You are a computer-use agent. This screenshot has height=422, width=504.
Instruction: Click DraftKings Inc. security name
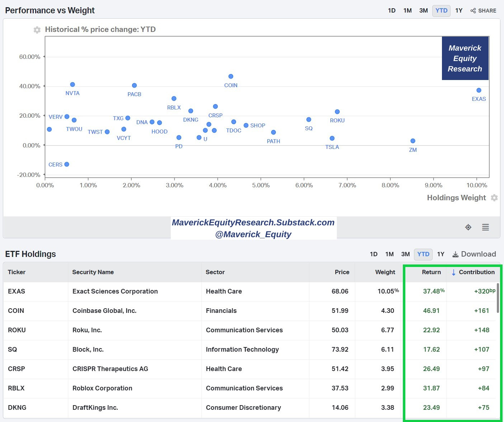(x=95, y=408)
